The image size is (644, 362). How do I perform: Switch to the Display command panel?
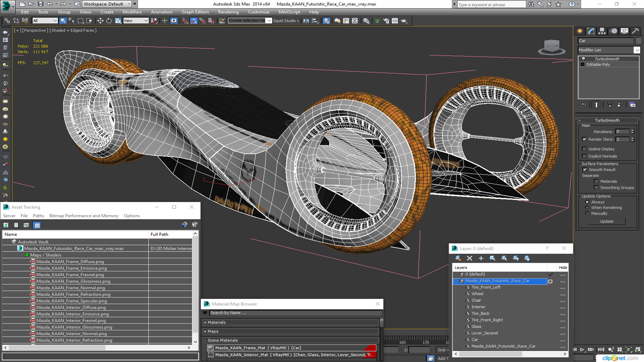[x=624, y=31]
